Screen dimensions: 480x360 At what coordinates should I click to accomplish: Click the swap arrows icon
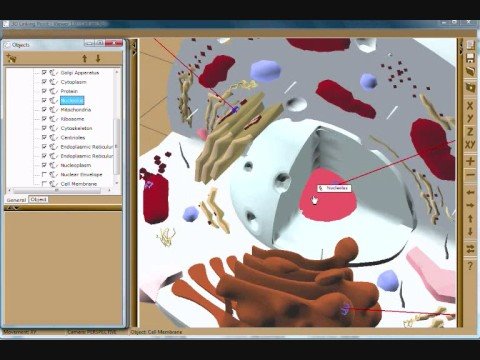470,249
